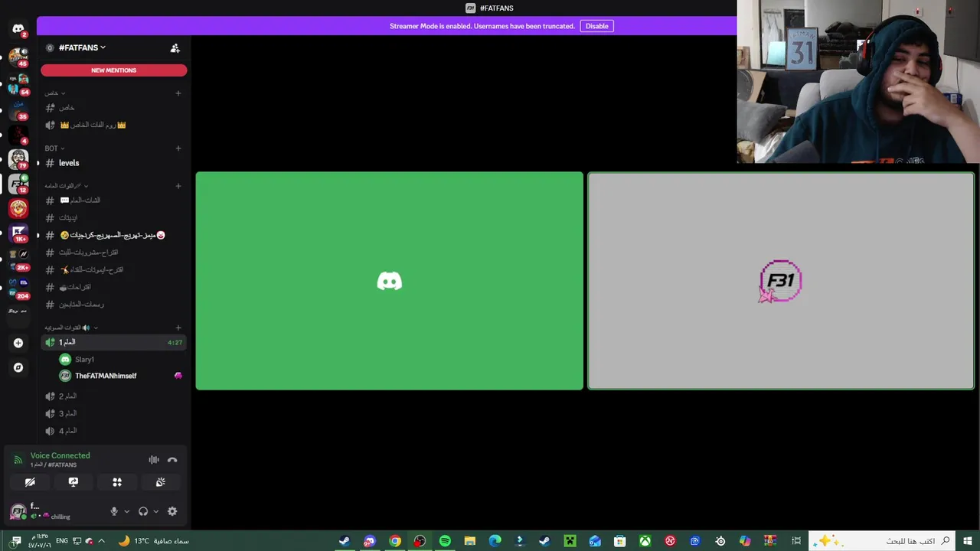Screen dimensions: 980x551
Task: Open Minecraft from the taskbar
Action: pos(570,541)
